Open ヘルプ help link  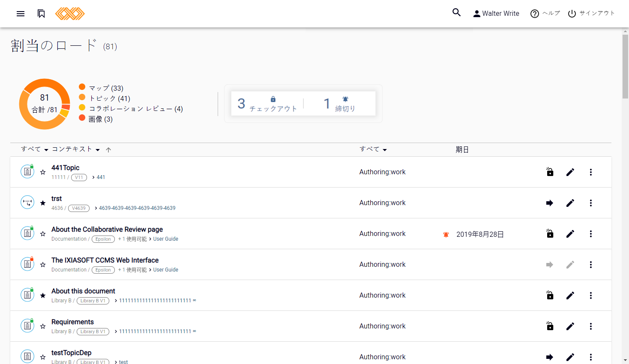(545, 14)
